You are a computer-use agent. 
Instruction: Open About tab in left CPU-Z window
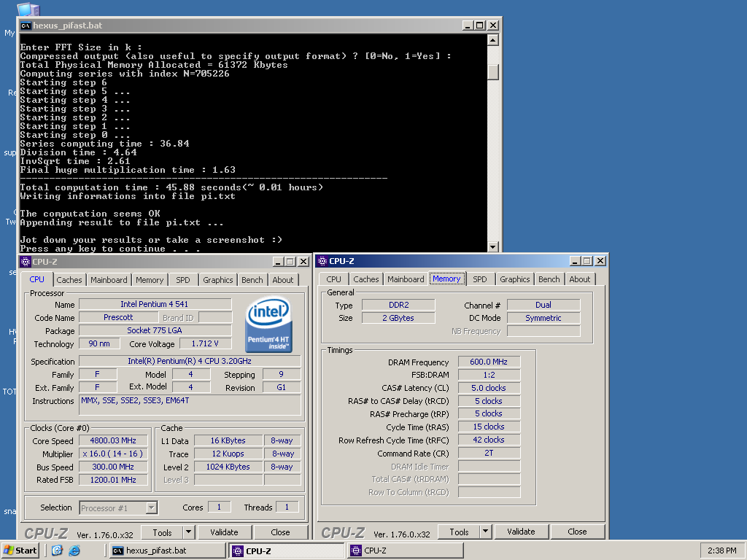click(x=283, y=280)
